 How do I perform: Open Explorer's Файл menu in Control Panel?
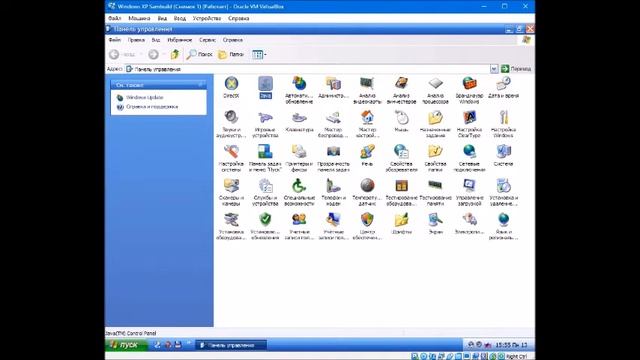click(115, 40)
